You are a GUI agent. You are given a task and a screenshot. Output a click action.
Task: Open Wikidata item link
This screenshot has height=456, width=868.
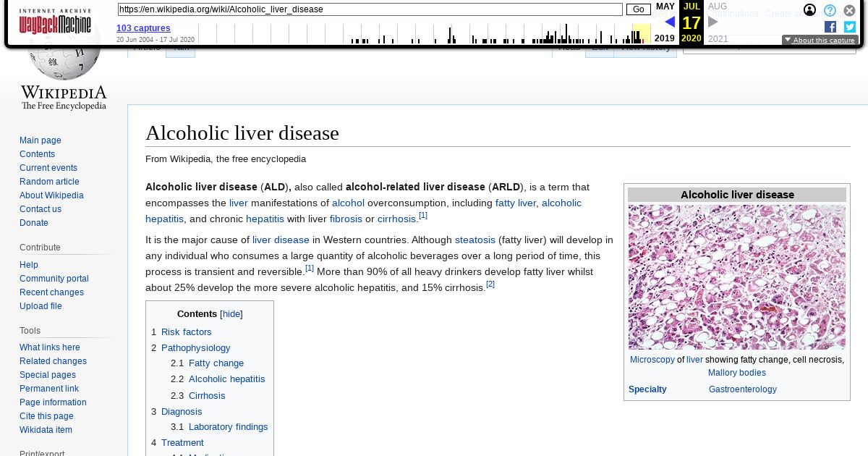click(x=46, y=430)
